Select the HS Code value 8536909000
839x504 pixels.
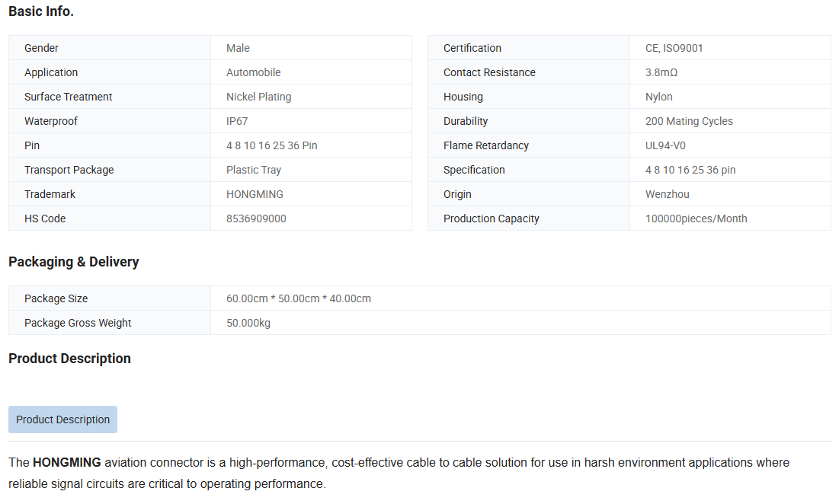point(256,219)
